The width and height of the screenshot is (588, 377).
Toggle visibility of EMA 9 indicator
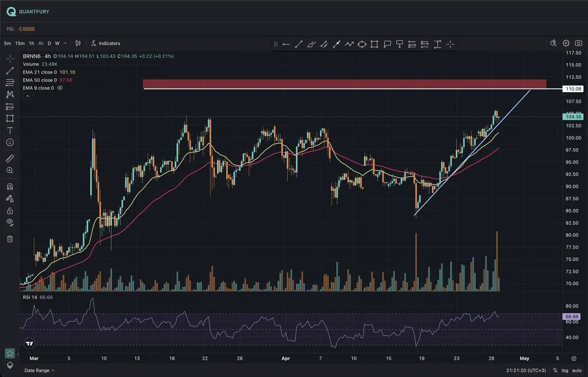(x=60, y=88)
